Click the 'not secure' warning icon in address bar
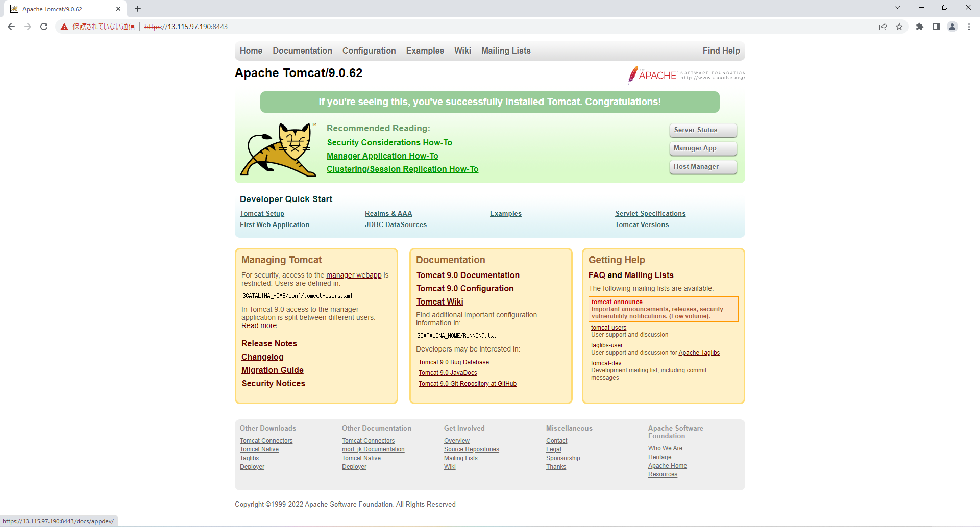Viewport: 980px width, 527px height. (x=63, y=27)
